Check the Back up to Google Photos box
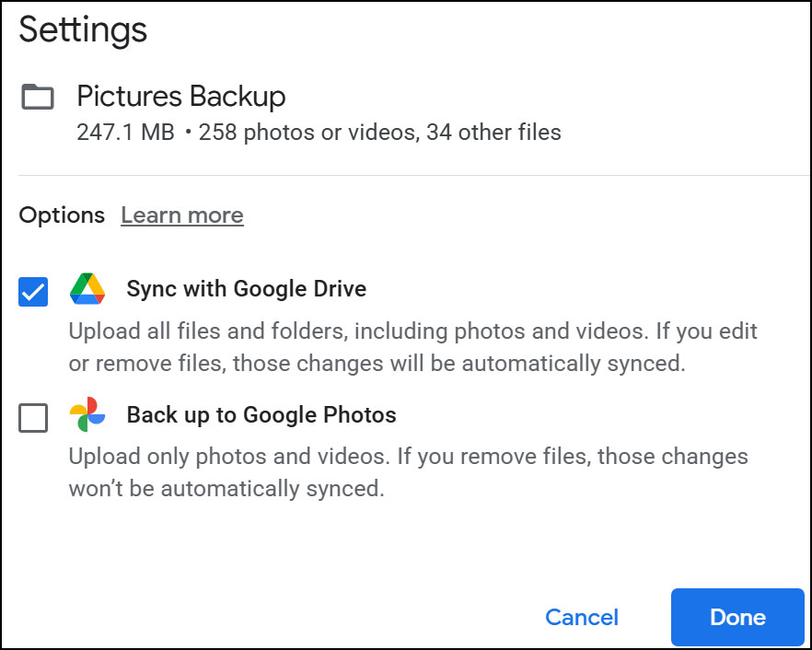Viewport: 812px width, 650px height. (x=32, y=417)
